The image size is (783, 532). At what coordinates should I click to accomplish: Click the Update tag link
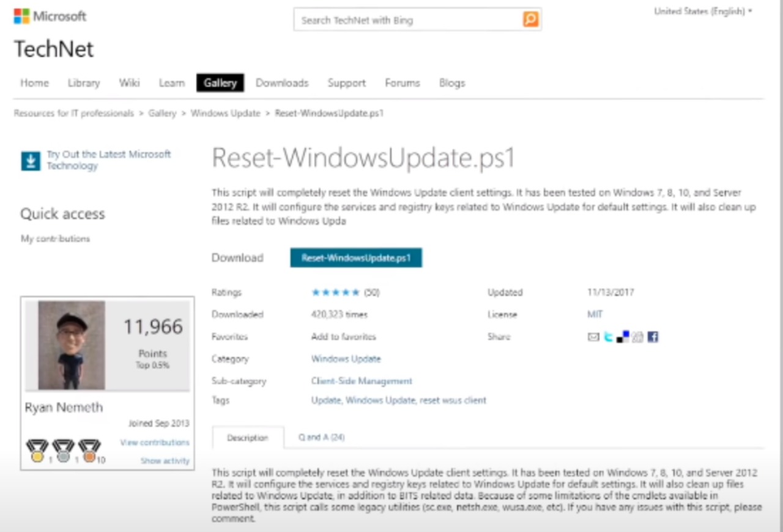coord(326,400)
